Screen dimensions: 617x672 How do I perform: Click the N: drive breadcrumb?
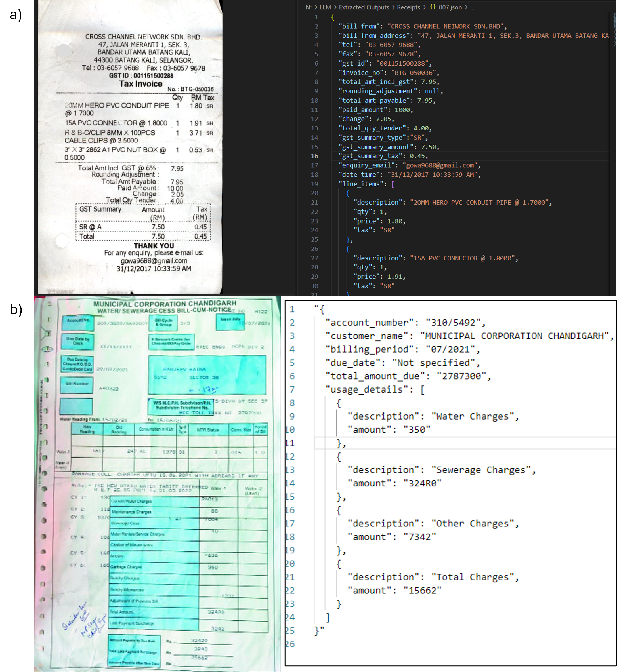(308, 7)
